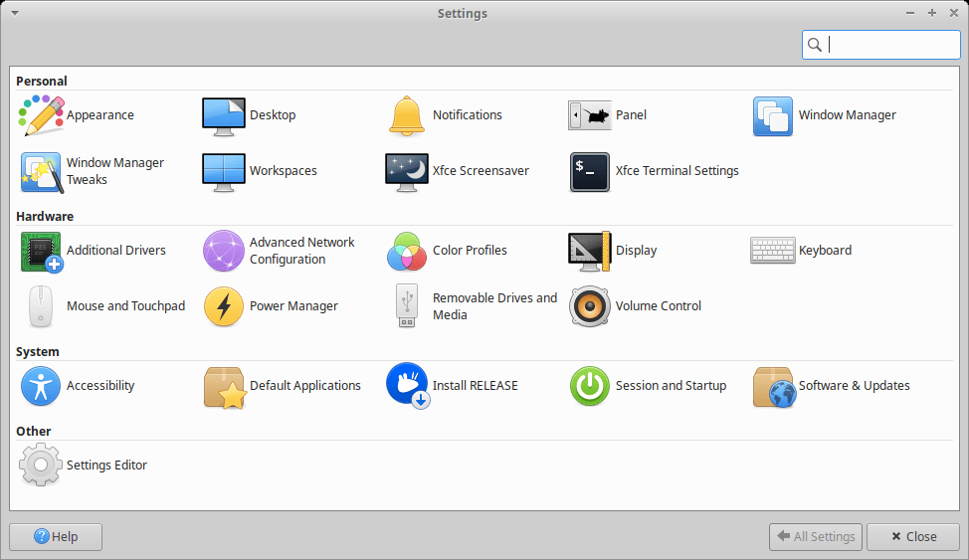Open Power Manager settings
The image size is (969, 560).
coord(224,306)
